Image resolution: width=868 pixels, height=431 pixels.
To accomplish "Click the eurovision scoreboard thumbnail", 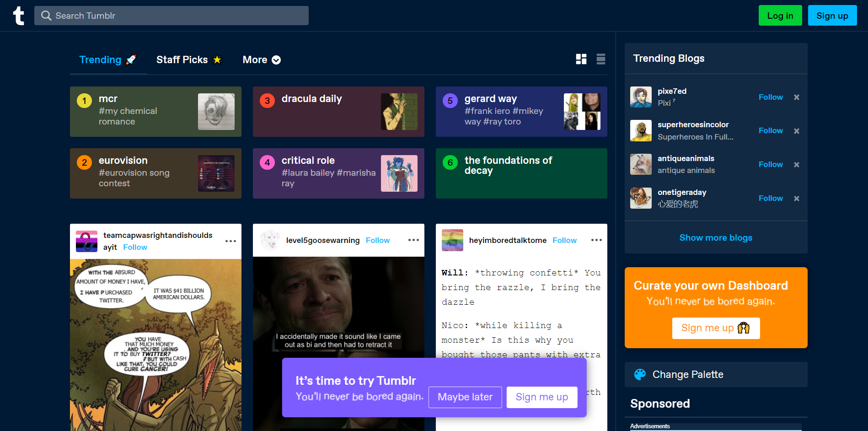I will click(x=216, y=173).
